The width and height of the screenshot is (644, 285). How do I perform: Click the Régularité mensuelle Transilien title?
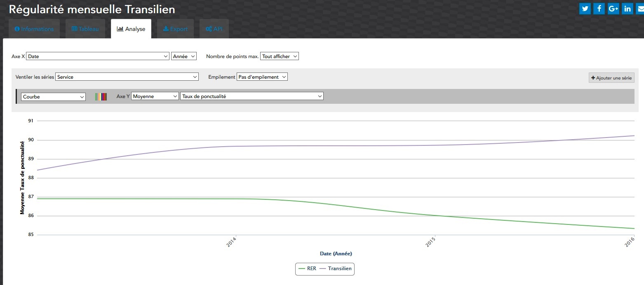click(92, 9)
